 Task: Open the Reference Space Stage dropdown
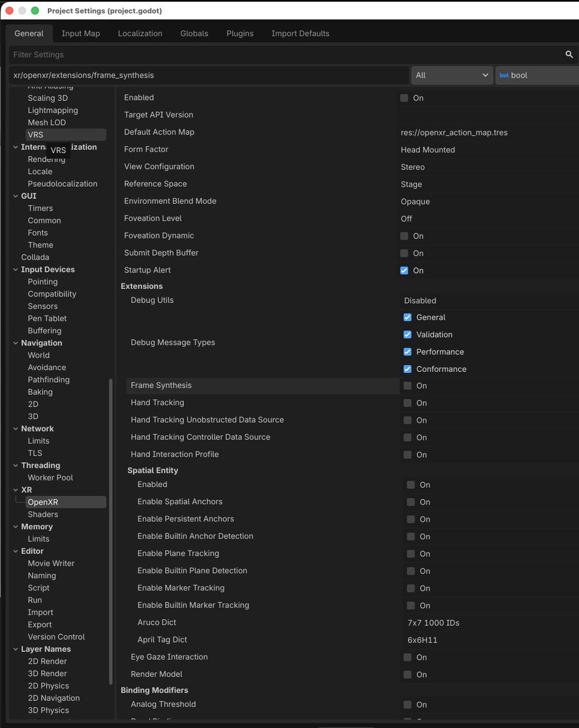pos(487,184)
